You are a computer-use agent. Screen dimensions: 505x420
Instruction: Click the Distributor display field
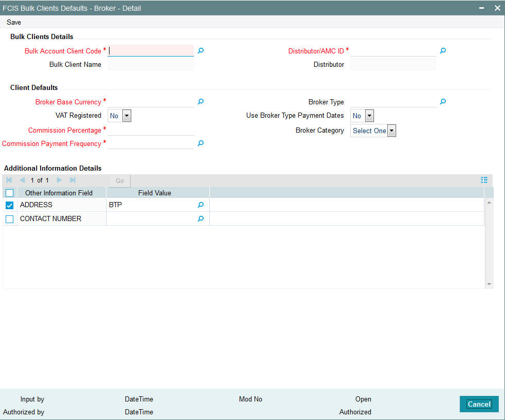click(393, 64)
